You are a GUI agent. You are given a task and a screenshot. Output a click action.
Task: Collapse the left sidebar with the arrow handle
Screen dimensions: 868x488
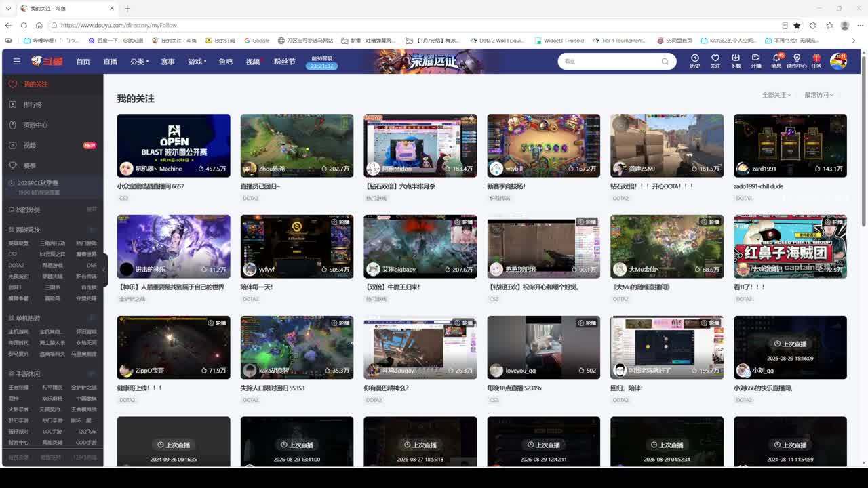(x=104, y=270)
